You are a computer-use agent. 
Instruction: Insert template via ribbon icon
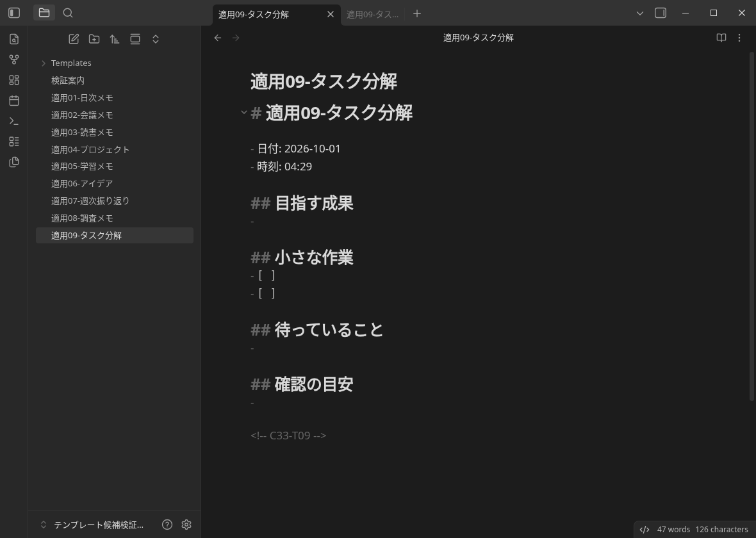coord(14,162)
